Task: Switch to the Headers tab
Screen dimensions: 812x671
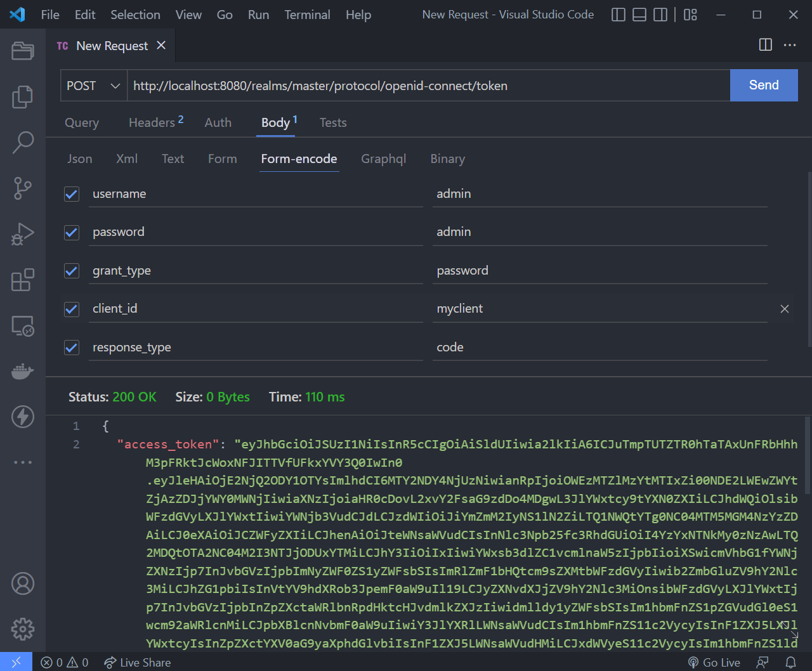Action: tap(152, 122)
